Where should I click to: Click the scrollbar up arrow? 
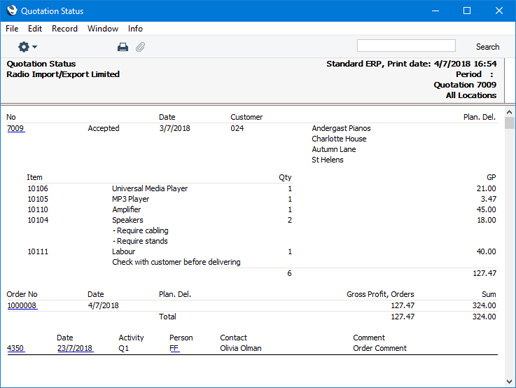[509, 112]
